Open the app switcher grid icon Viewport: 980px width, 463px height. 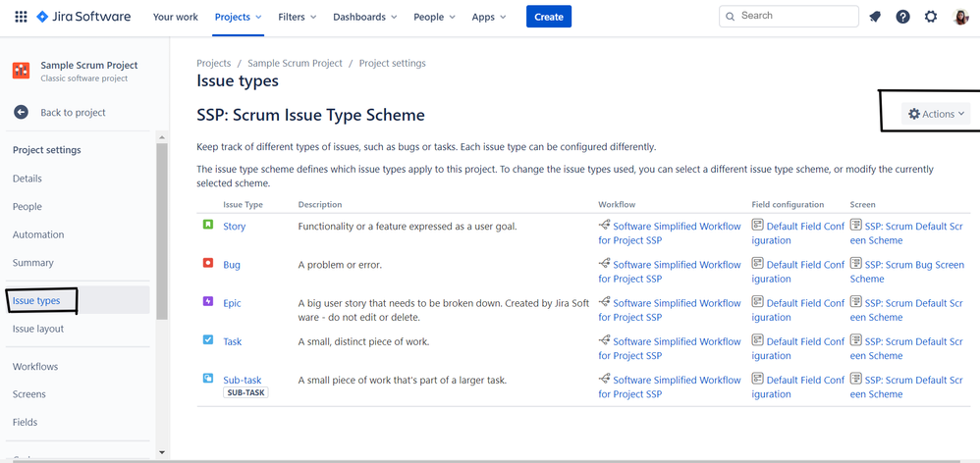point(21,17)
